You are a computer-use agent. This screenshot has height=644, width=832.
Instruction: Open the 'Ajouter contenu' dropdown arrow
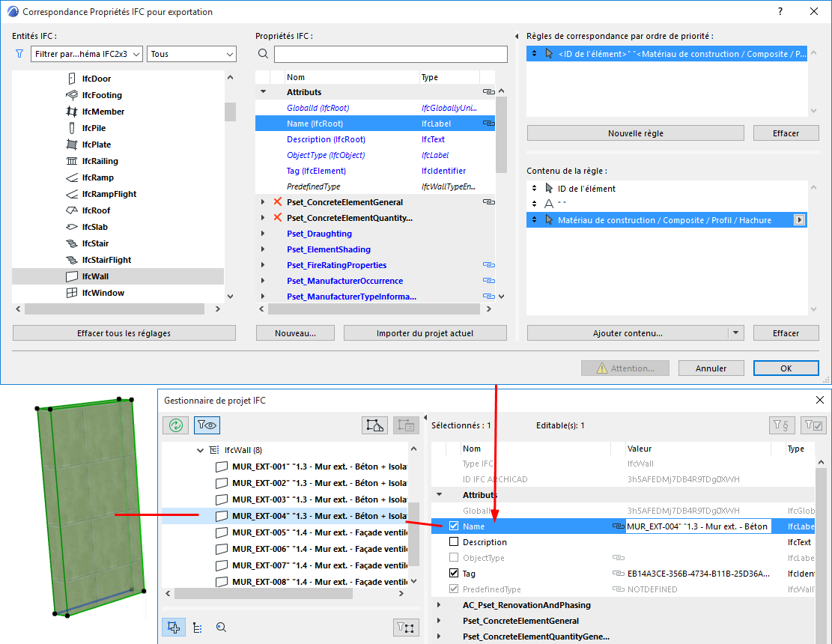click(736, 333)
